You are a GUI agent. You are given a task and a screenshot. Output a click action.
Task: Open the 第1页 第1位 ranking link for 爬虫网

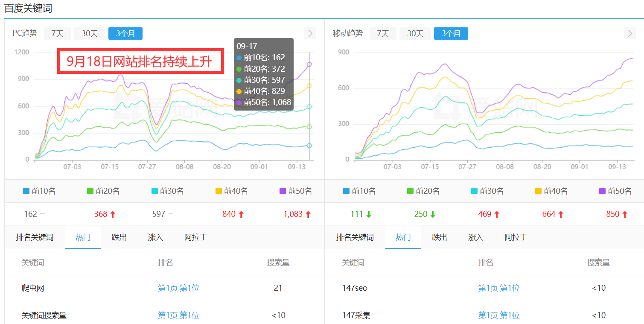(x=179, y=288)
